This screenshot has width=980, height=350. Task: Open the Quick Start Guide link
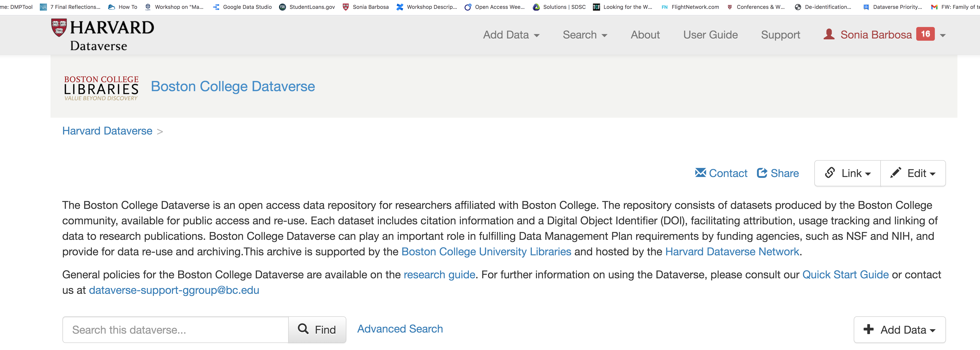coord(845,275)
